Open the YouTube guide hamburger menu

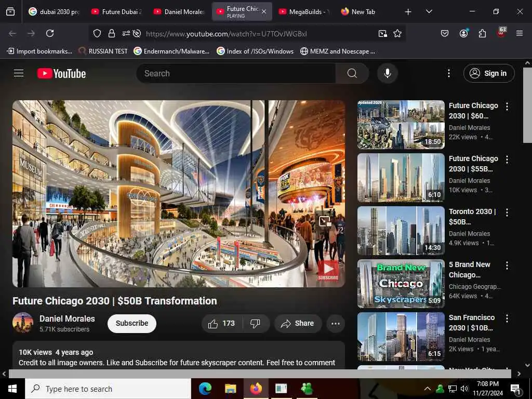click(x=19, y=73)
